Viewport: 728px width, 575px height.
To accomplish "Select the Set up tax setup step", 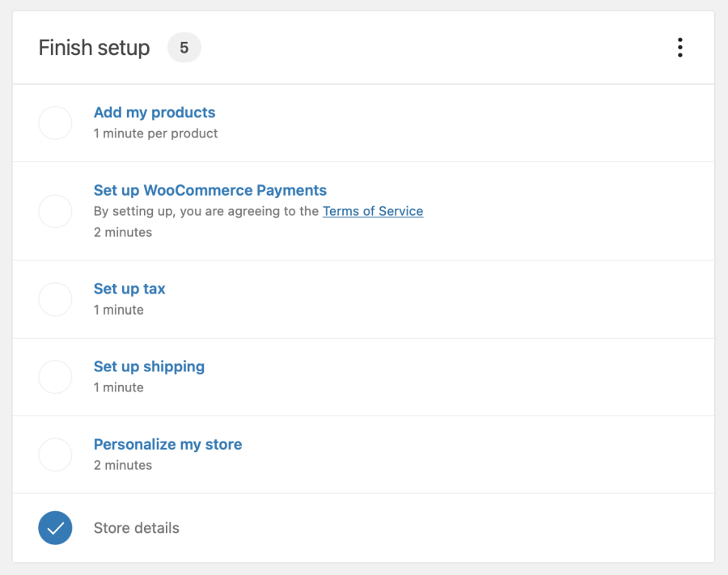I will 129,289.
